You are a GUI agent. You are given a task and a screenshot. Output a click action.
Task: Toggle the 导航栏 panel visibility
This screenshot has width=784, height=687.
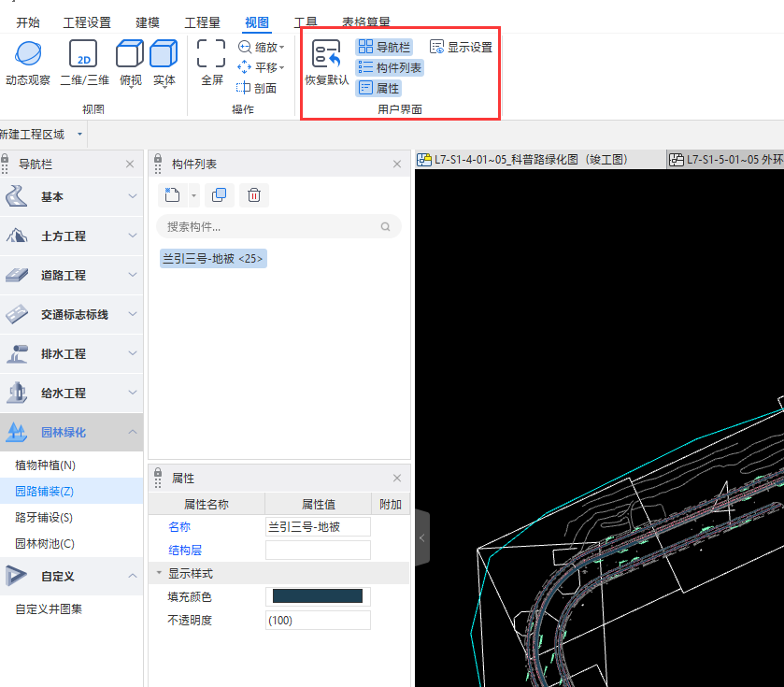(x=384, y=47)
